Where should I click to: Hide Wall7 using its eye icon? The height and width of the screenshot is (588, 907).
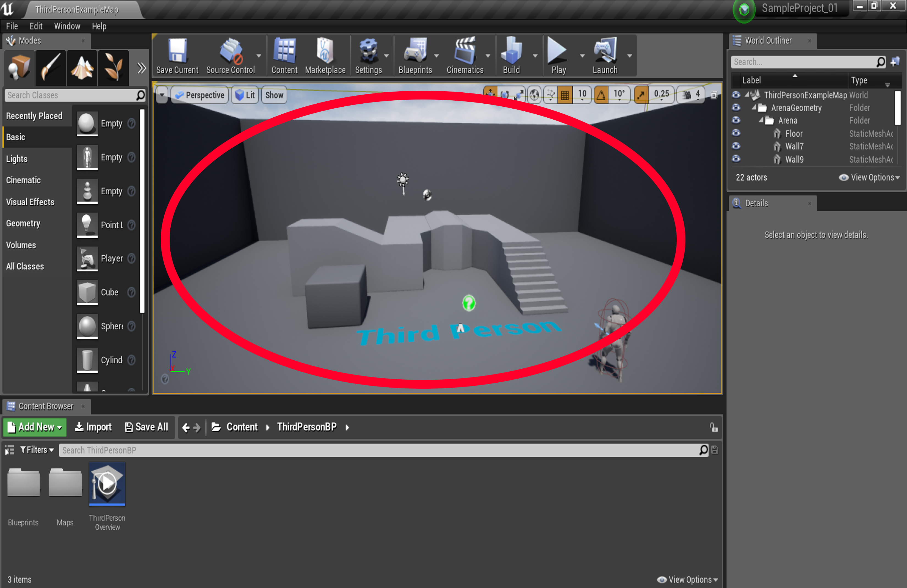[736, 146]
